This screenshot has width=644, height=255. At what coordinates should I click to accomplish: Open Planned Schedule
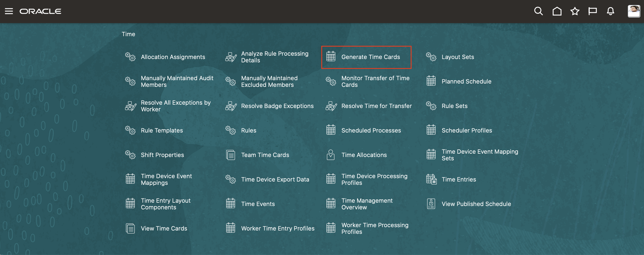[x=466, y=81]
